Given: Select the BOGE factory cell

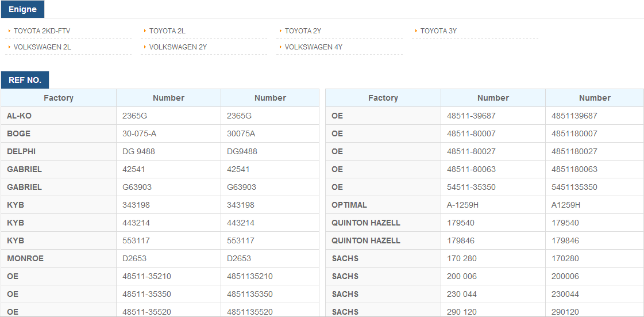Looking at the screenshot, I should pyautogui.click(x=59, y=133).
